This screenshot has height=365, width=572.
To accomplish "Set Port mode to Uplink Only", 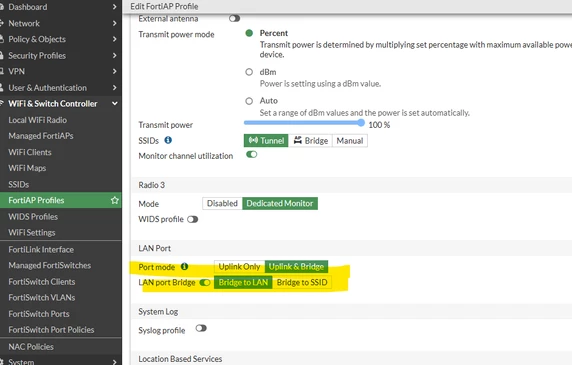I will pyautogui.click(x=239, y=267).
